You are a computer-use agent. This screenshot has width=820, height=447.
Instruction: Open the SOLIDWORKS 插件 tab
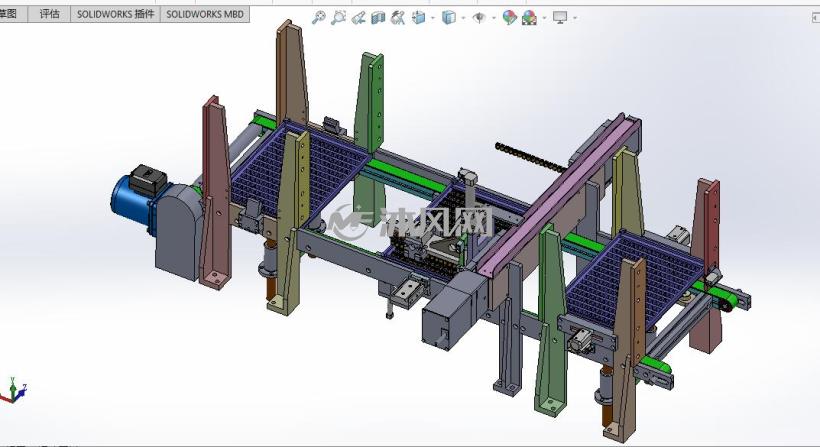click(x=116, y=14)
